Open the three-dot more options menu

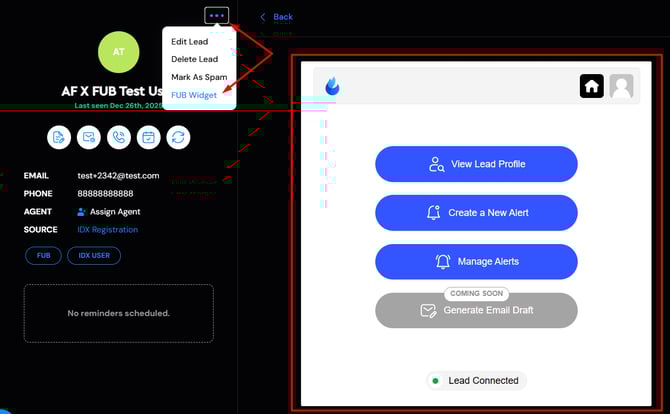click(x=217, y=15)
